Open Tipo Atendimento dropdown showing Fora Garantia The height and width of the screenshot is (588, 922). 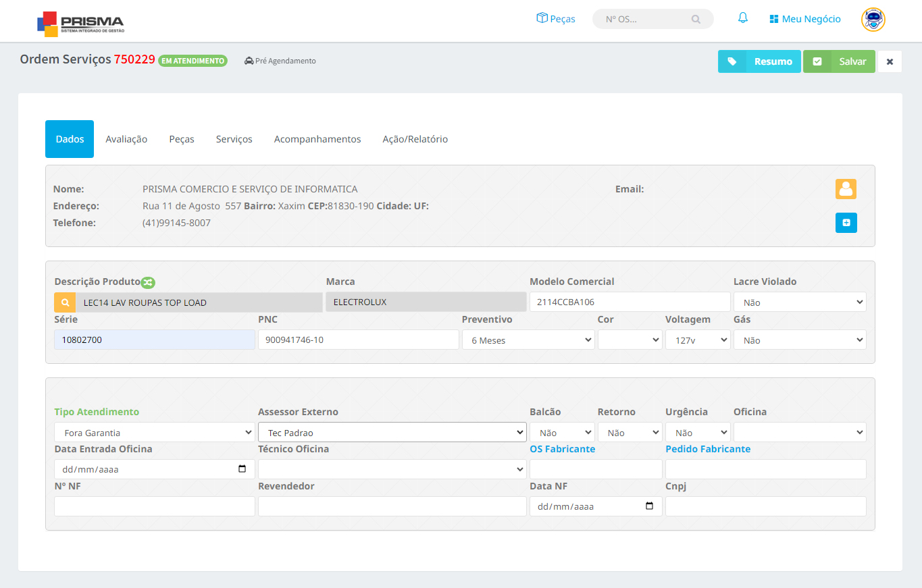pos(155,433)
